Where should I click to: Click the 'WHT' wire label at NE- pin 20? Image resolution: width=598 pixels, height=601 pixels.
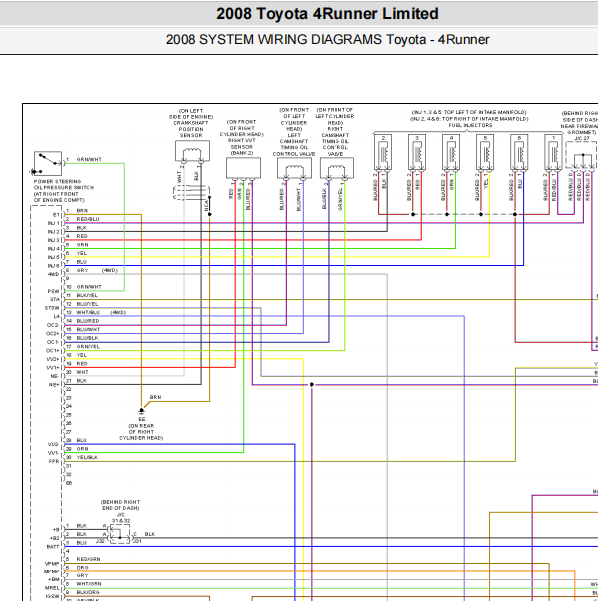pyautogui.click(x=82, y=372)
